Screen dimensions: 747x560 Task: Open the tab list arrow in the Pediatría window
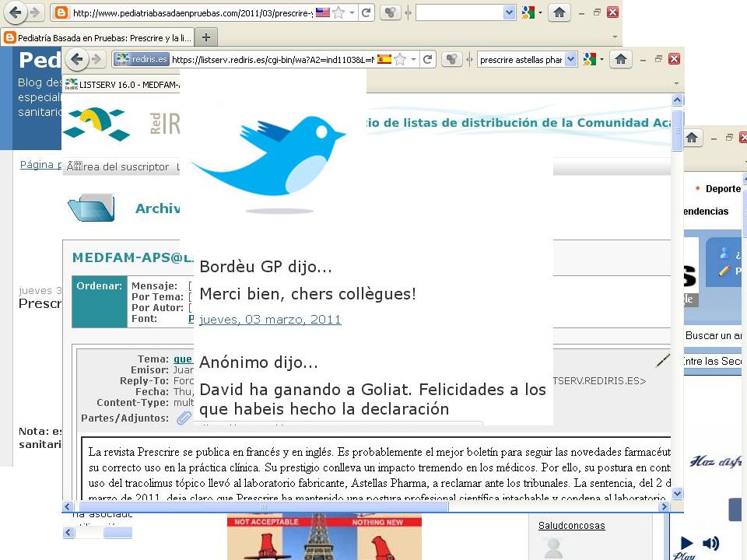tap(615, 37)
